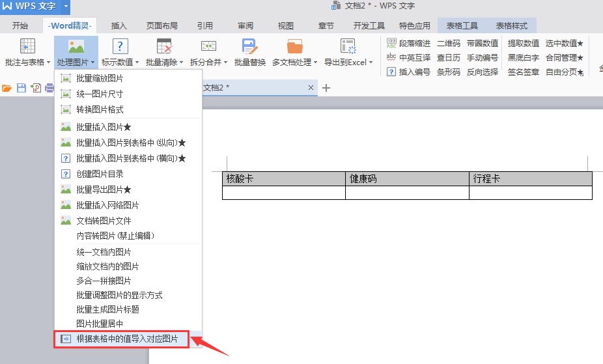Click the 拆分合并 icon

pos(208,46)
